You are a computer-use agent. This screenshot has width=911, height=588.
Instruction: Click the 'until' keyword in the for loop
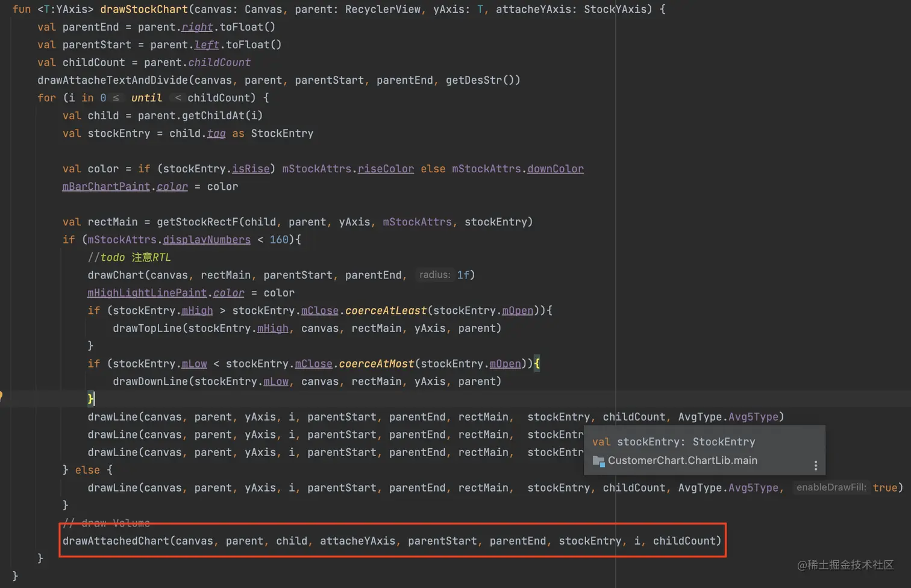point(146,98)
